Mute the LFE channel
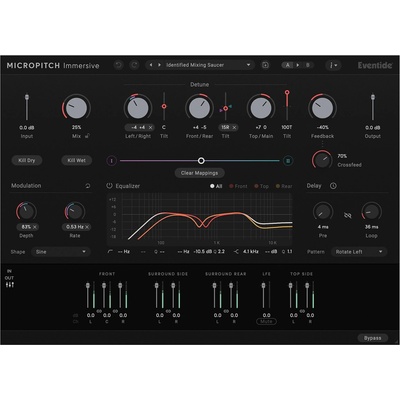This screenshot has width=400, height=400. 266,321
